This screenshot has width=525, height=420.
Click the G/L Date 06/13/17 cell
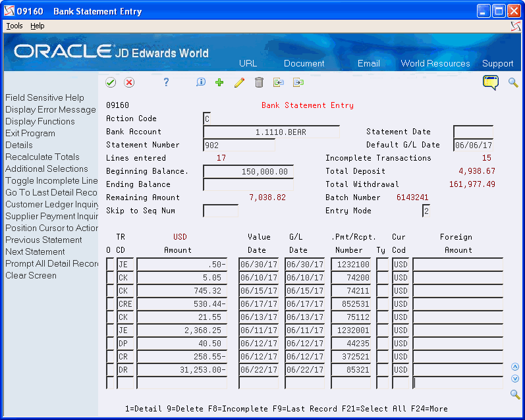[305, 317]
